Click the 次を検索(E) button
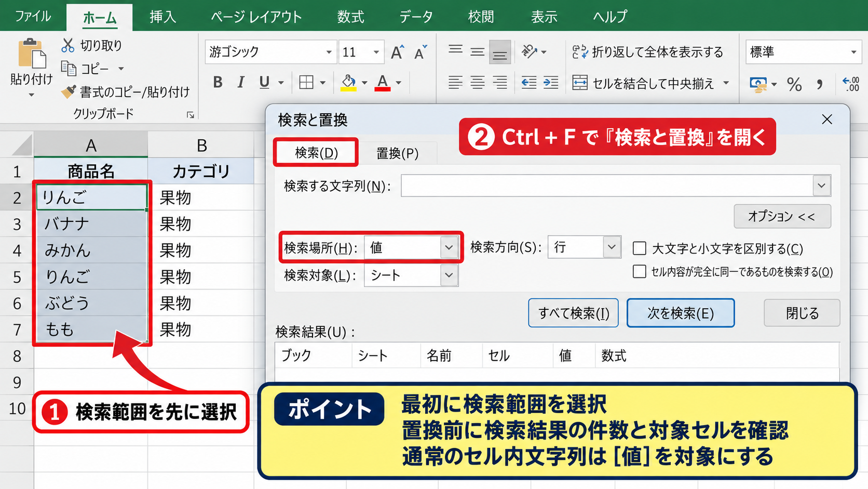This screenshot has height=489, width=868. tap(681, 313)
